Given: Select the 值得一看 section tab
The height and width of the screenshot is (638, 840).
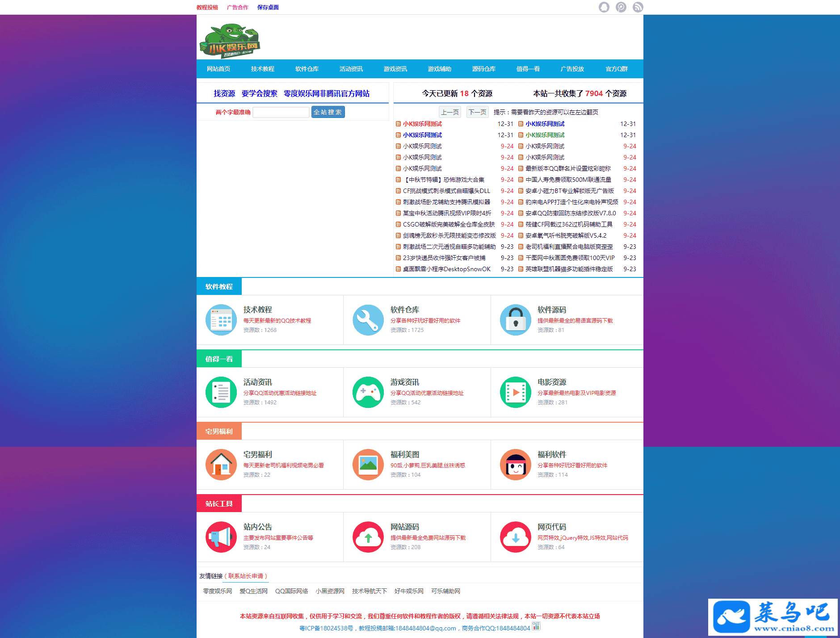Looking at the screenshot, I should coord(219,359).
